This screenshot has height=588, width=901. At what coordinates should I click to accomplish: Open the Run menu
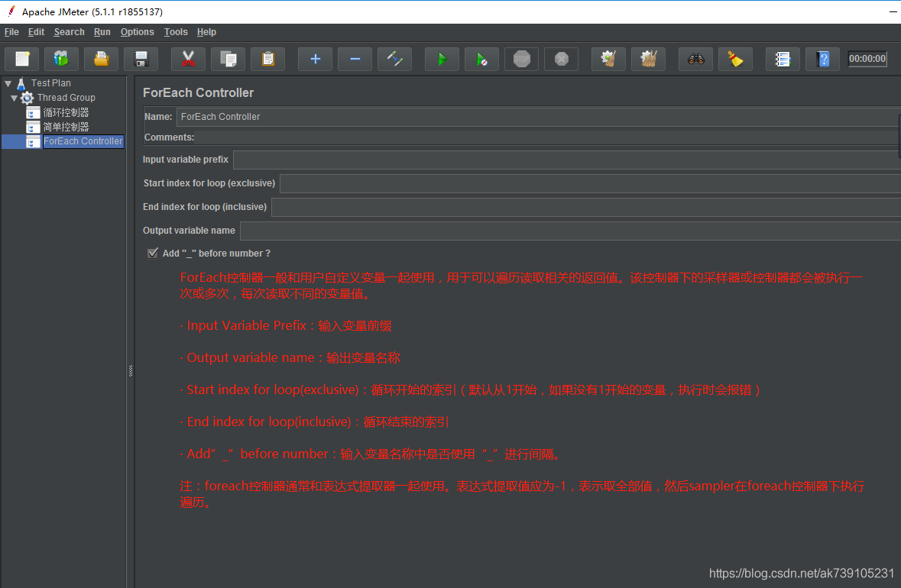102,32
